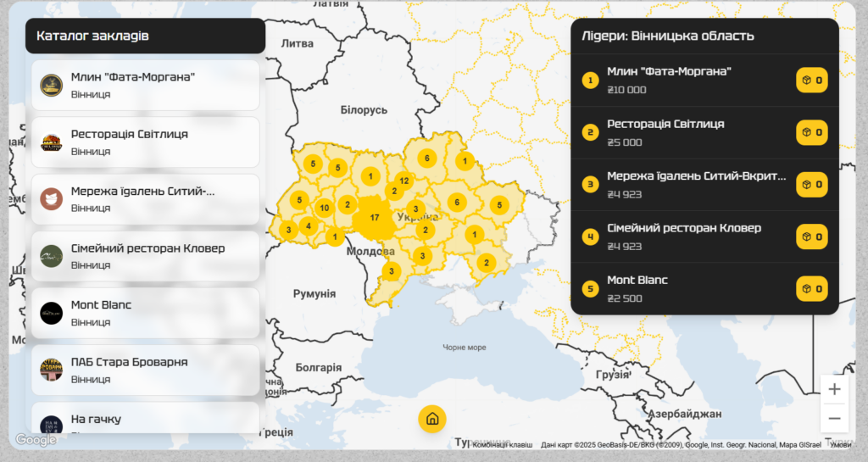Zoom out the map with minus button
Image resolution: width=868 pixels, height=462 pixels.
pyautogui.click(x=834, y=418)
